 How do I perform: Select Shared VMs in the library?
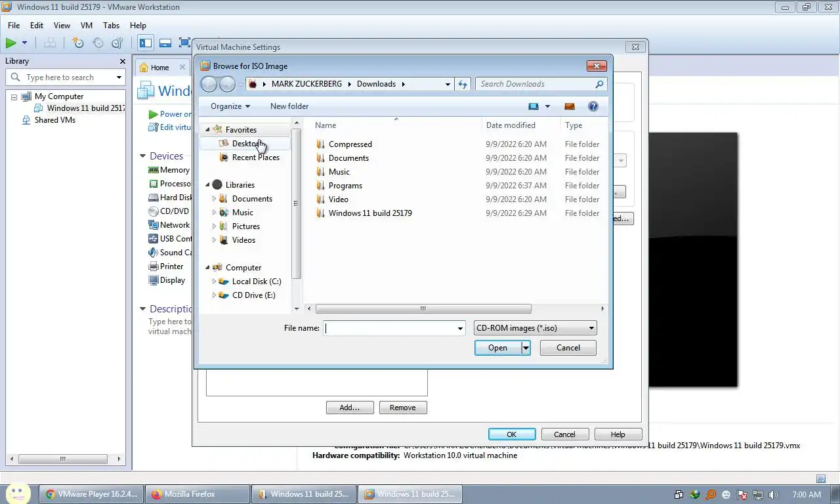[x=55, y=120]
